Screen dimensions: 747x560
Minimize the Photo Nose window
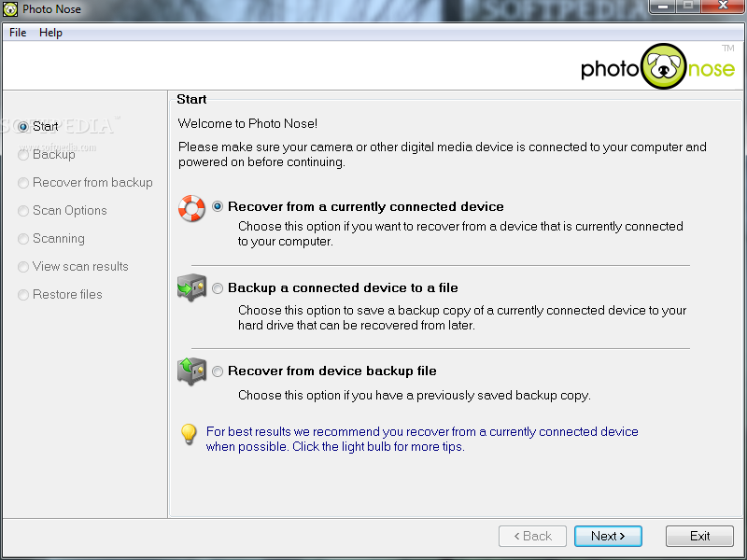click(663, 7)
